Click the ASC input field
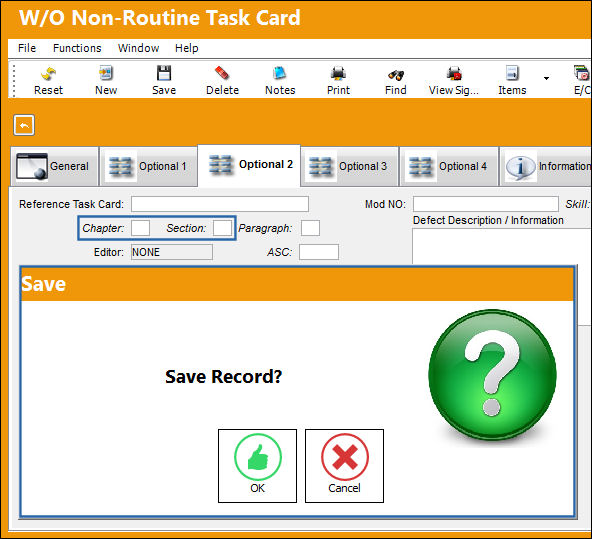 [319, 252]
